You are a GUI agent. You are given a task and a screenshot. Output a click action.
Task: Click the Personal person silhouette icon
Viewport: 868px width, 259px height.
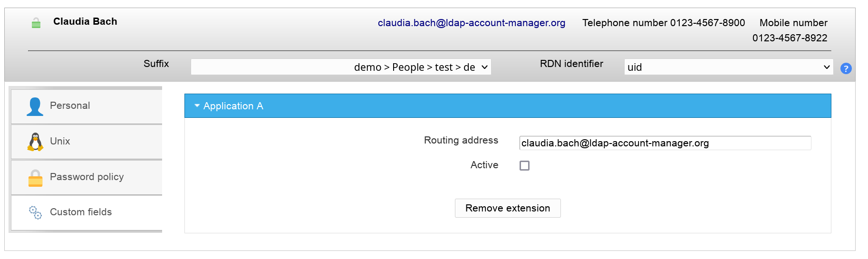35,106
